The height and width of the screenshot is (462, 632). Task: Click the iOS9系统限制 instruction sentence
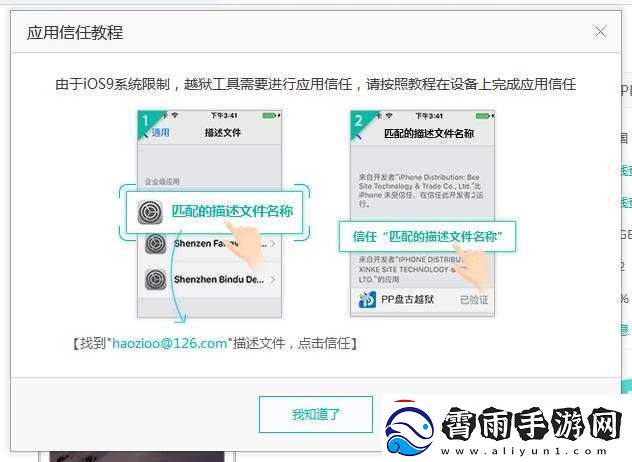tap(316, 84)
